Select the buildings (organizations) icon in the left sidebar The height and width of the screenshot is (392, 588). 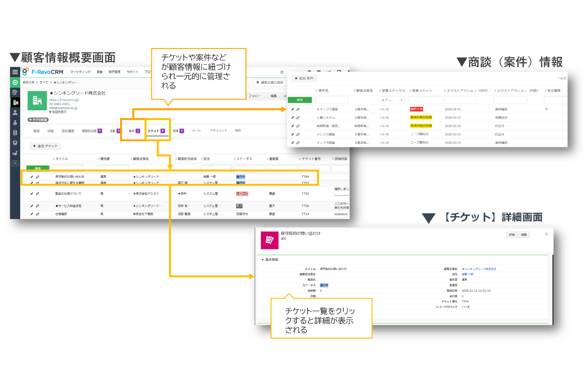pyautogui.click(x=15, y=102)
